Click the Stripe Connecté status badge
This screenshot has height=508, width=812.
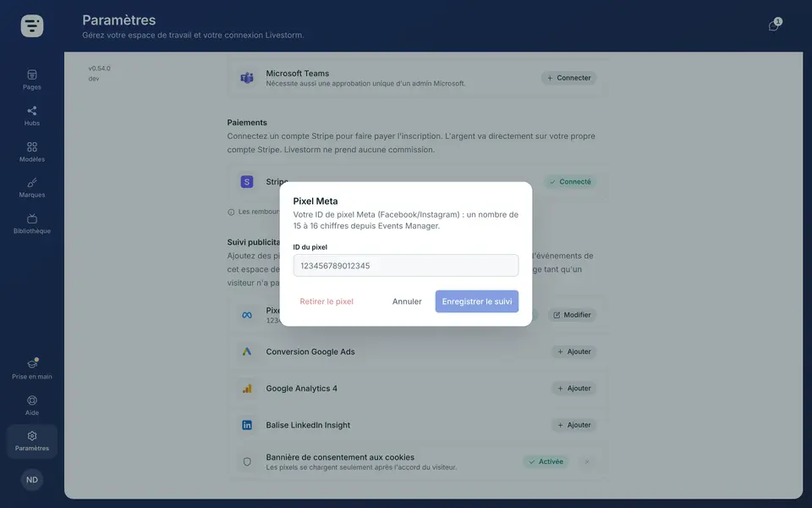click(x=569, y=182)
